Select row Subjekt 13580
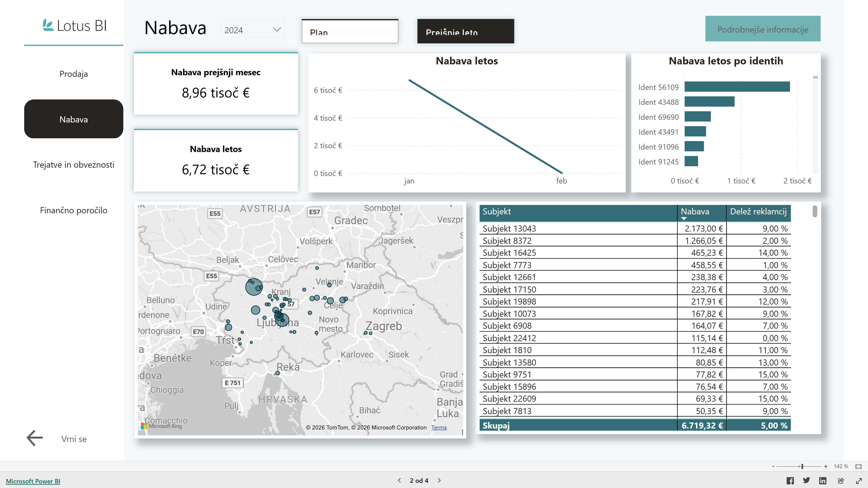 tap(635, 362)
